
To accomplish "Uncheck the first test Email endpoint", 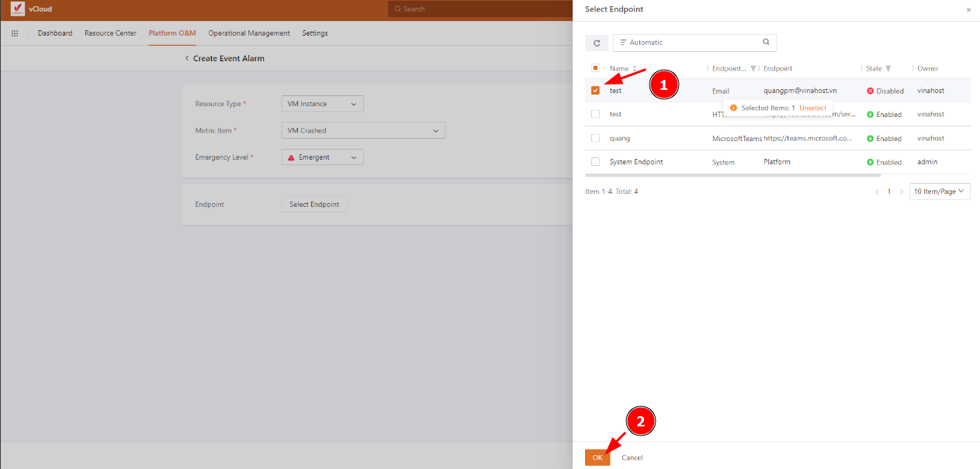I will pos(595,91).
